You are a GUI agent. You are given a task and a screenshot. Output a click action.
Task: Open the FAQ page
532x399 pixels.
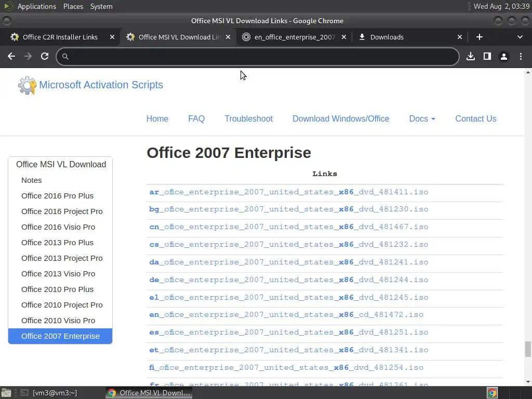point(196,119)
